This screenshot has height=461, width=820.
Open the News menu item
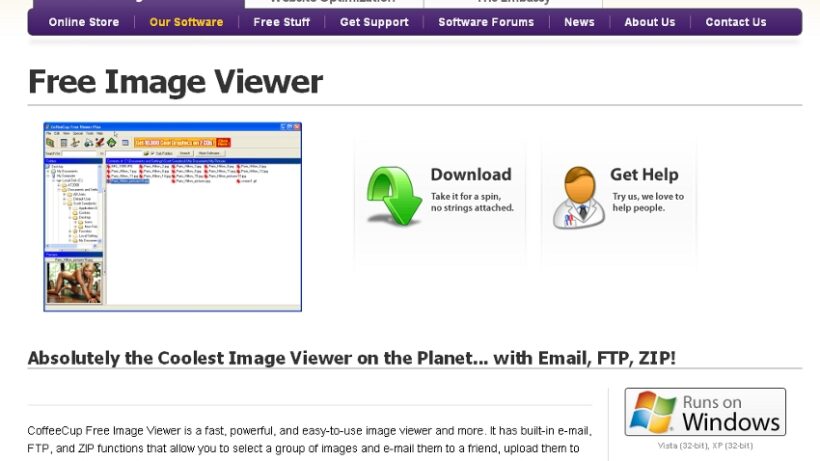[x=579, y=22]
